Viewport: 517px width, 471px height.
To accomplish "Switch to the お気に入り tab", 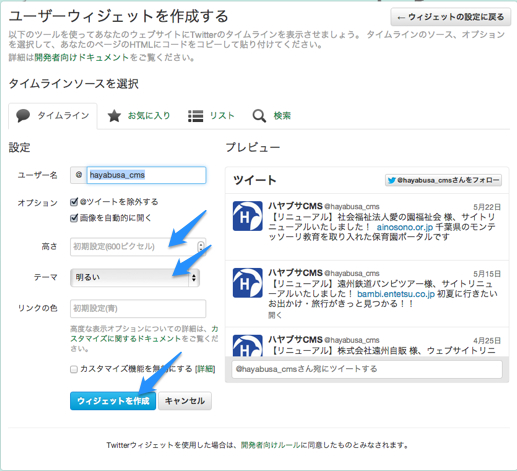I will point(139,116).
